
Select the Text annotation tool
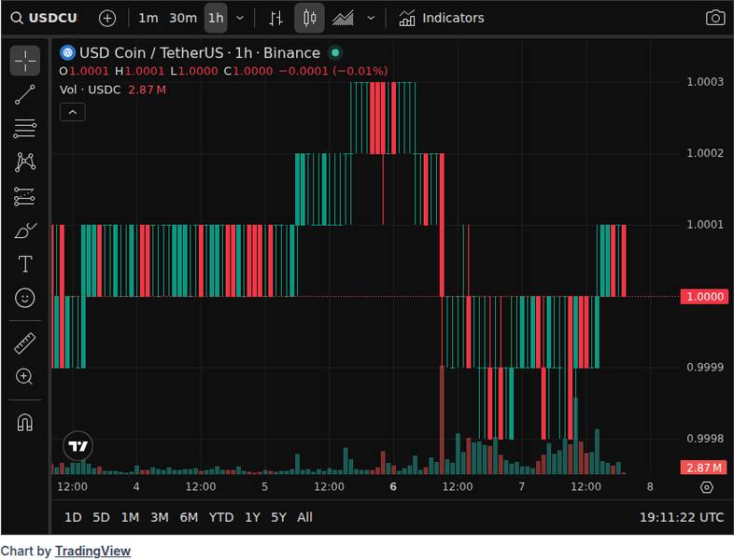click(x=25, y=264)
